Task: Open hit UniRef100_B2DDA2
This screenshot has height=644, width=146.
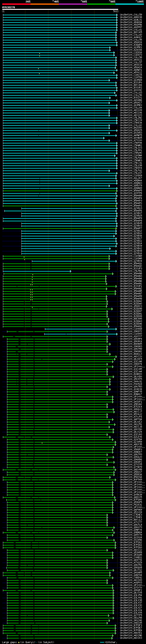Action: tap(131, 301)
